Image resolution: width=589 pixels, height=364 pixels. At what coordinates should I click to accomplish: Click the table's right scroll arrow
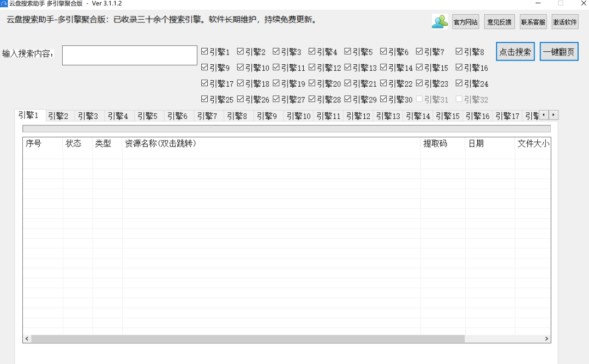pyautogui.click(x=546, y=338)
